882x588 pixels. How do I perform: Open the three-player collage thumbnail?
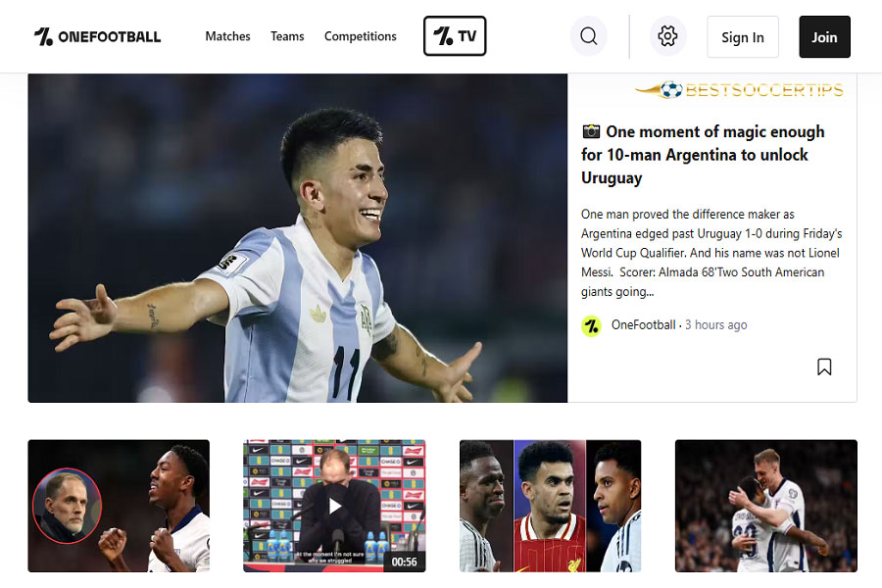coord(550,506)
